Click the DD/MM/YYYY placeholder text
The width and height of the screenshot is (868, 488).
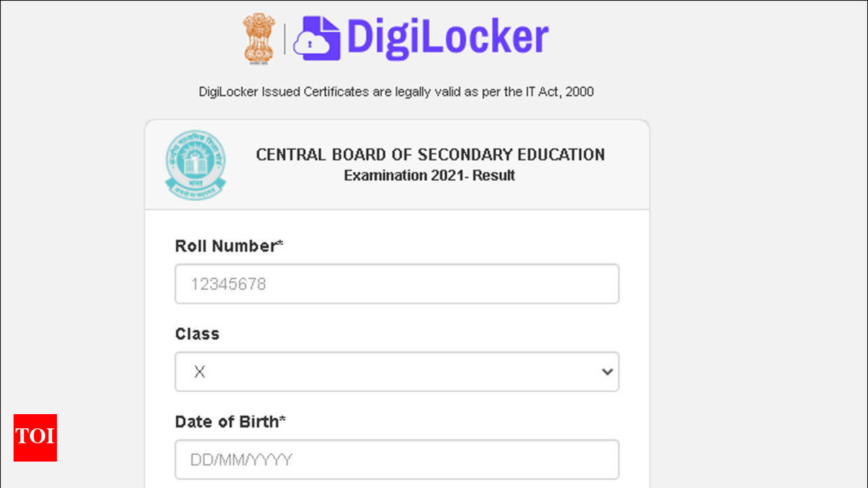click(241, 460)
